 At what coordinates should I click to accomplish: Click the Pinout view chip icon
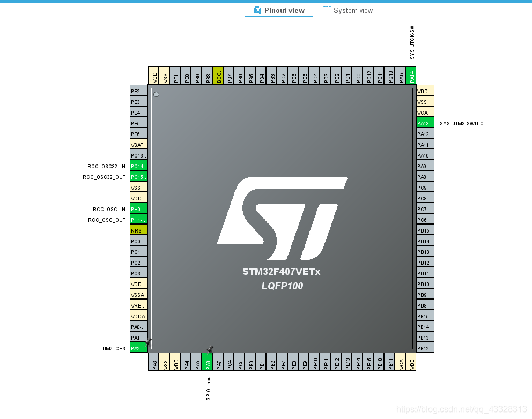(257, 10)
